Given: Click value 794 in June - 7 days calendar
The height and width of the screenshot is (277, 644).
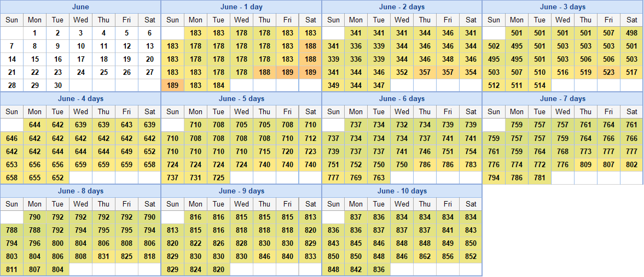Looking at the screenshot, I should point(494,178).
